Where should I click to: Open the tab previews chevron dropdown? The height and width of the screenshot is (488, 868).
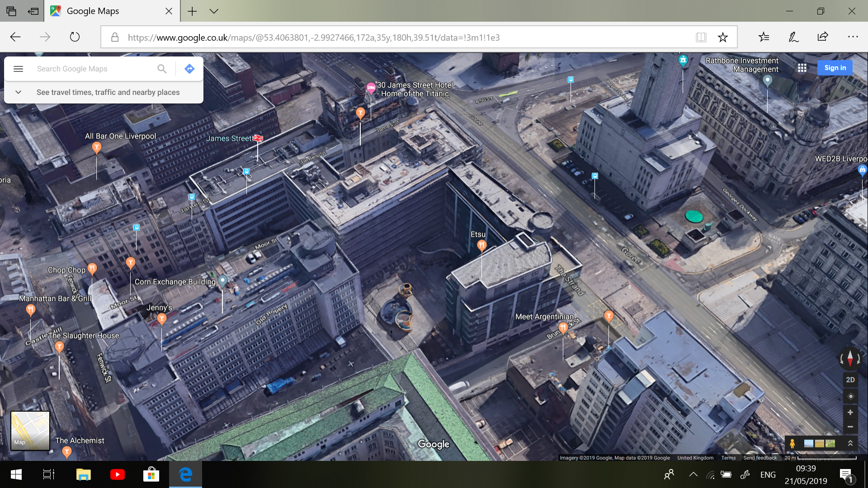coord(214,11)
